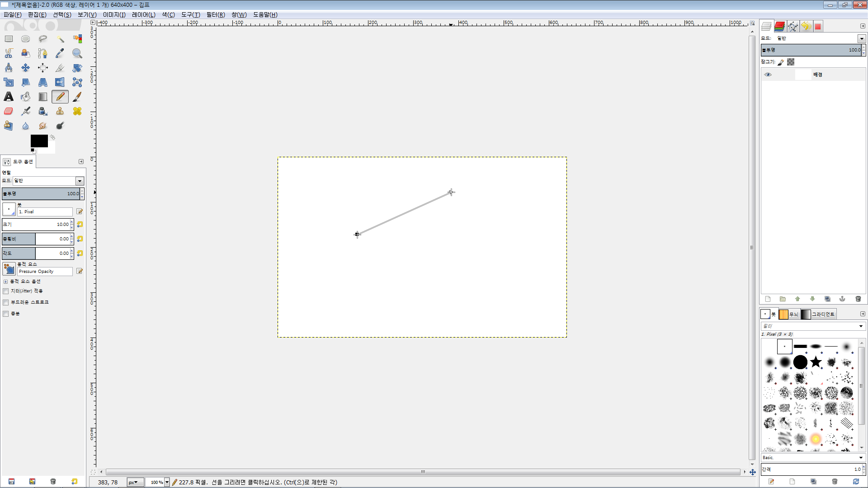Select the Pencil tool
Viewport: 868px width, 488px height.
coord(60,97)
